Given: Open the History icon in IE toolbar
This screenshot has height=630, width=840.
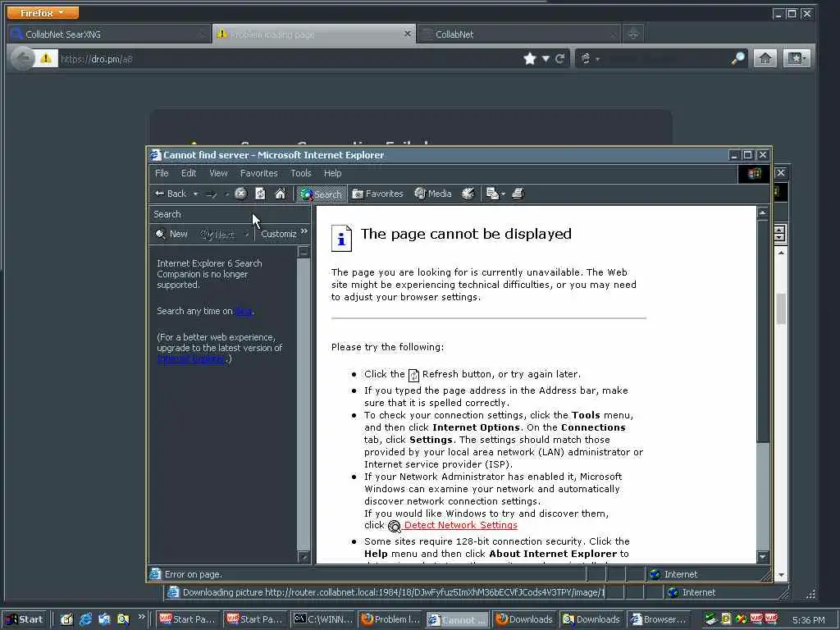Looking at the screenshot, I should (468, 194).
